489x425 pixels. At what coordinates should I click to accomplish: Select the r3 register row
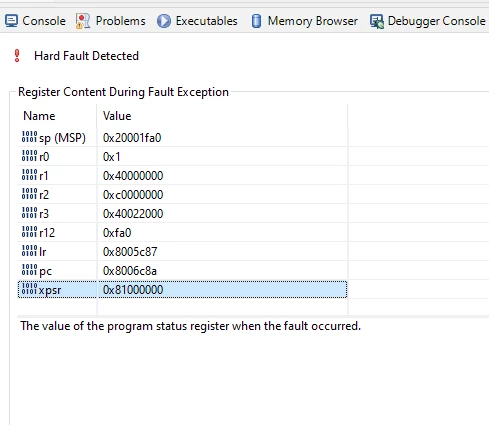(x=182, y=214)
